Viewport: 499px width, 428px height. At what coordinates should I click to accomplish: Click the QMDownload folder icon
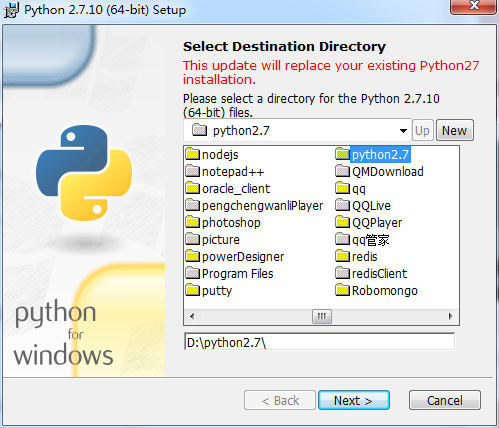(x=342, y=171)
